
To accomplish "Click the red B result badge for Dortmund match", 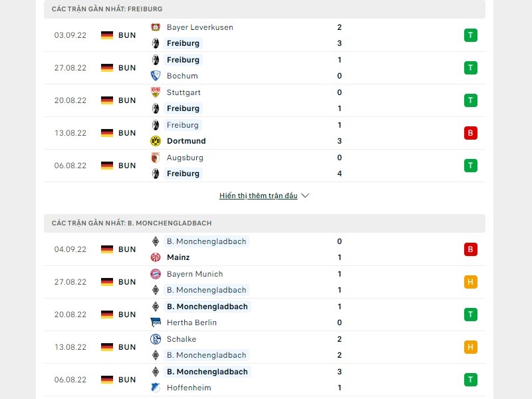I will [471, 133].
